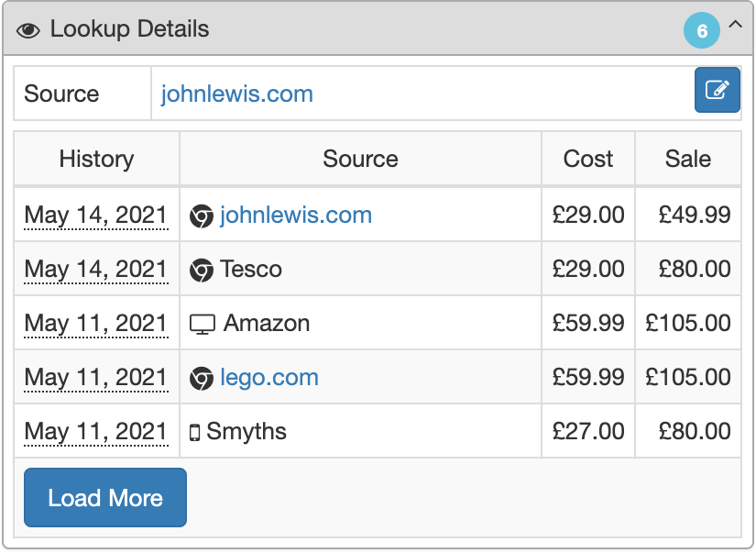The height and width of the screenshot is (553, 756).
Task: Click Chrome icon beside lego.com
Action: click(202, 378)
